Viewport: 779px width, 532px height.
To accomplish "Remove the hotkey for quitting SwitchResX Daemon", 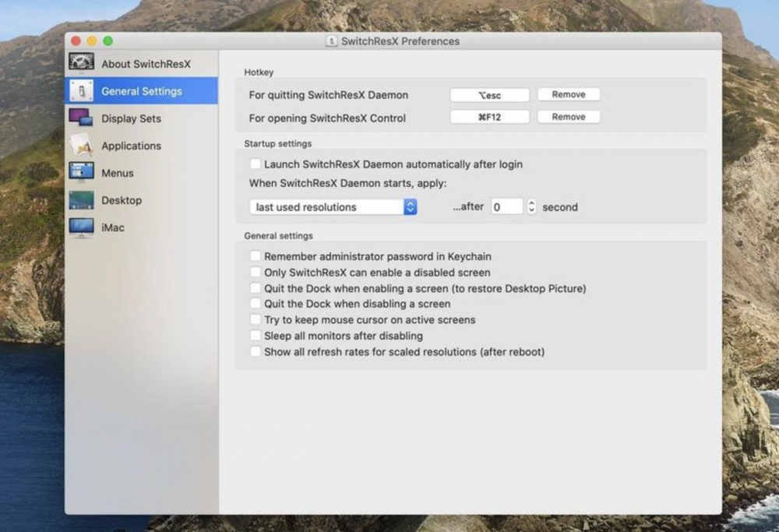I will coord(569,94).
